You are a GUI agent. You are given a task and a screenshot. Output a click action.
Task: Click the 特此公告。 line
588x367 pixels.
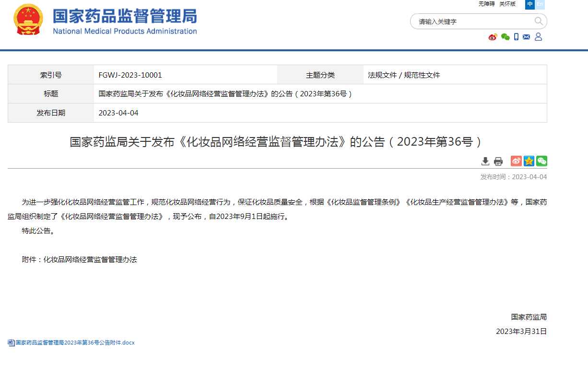click(40, 230)
